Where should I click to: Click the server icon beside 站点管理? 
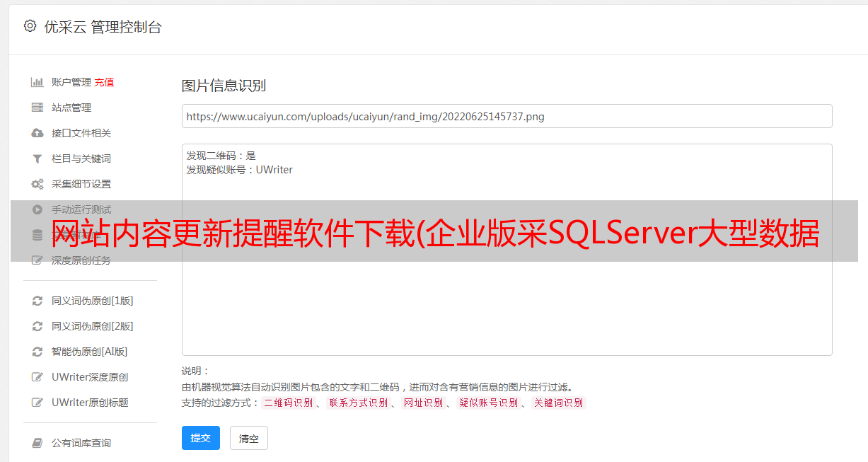point(37,108)
